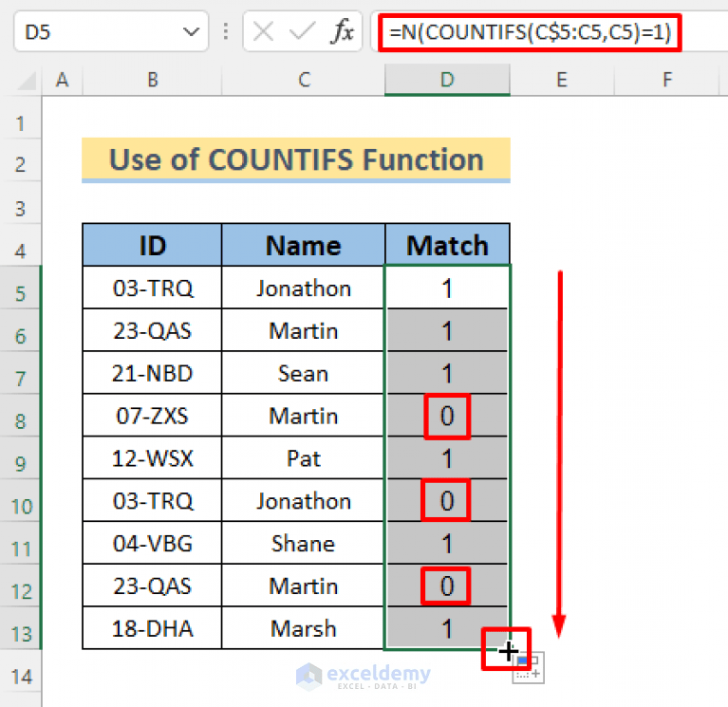Image resolution: width=728 pixels, height=707 pixels.
Task: Select column D header
Action: (x=447, y=80)
